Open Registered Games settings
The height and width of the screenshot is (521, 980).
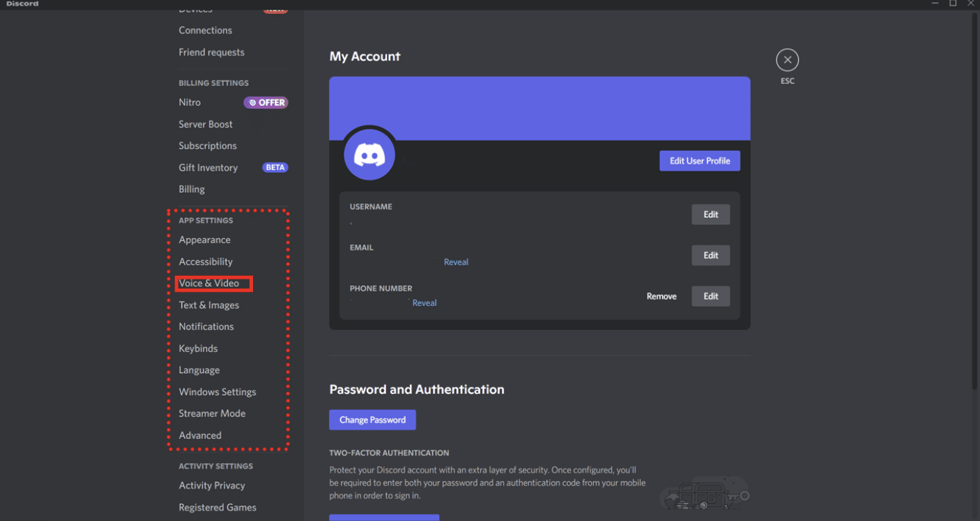217,507
